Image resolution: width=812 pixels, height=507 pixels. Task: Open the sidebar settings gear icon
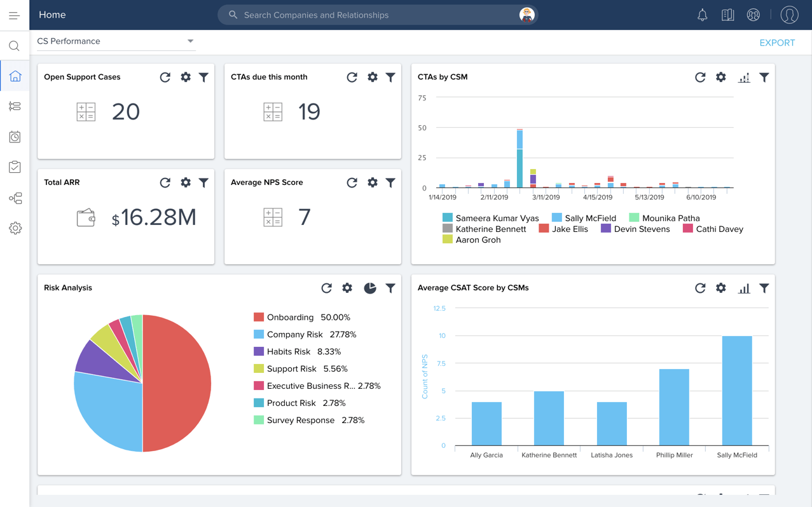(x=14, y=227)
